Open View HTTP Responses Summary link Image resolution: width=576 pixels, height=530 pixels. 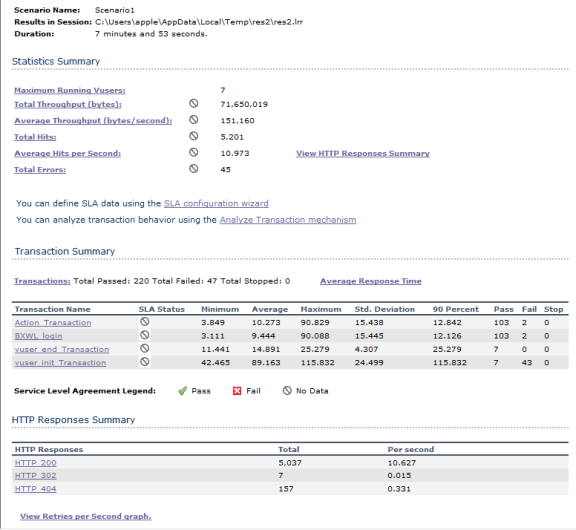pyautogui.click(x=363, y=154)
